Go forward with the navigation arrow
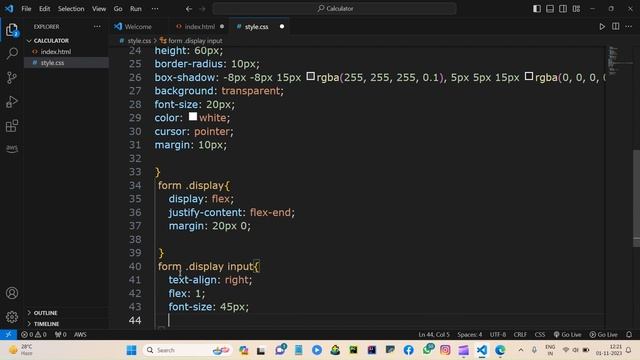Screen dimensions: 640x360 click(x=202, y=9)
